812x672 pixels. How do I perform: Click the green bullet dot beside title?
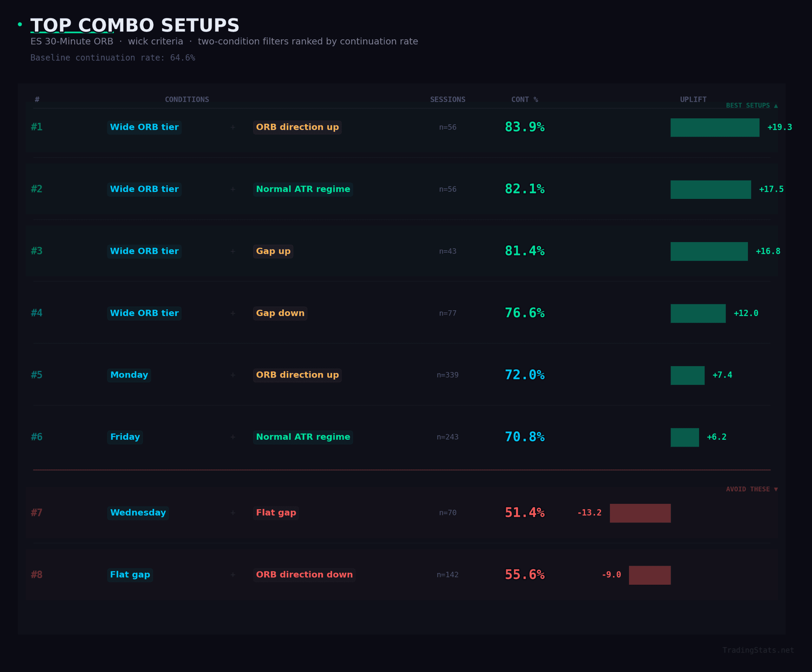20,25
